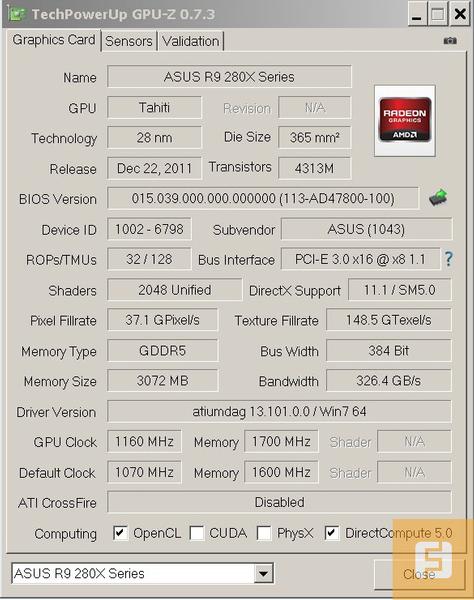Switch to the Sensors tab
The image size is (474, 600).
pos(129,41)
